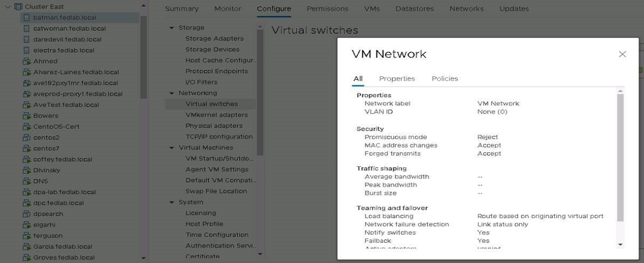This screenshot has height=263, width=644.
Task: Select the DNS virtual machine icon
Action: tap(27, 181)
